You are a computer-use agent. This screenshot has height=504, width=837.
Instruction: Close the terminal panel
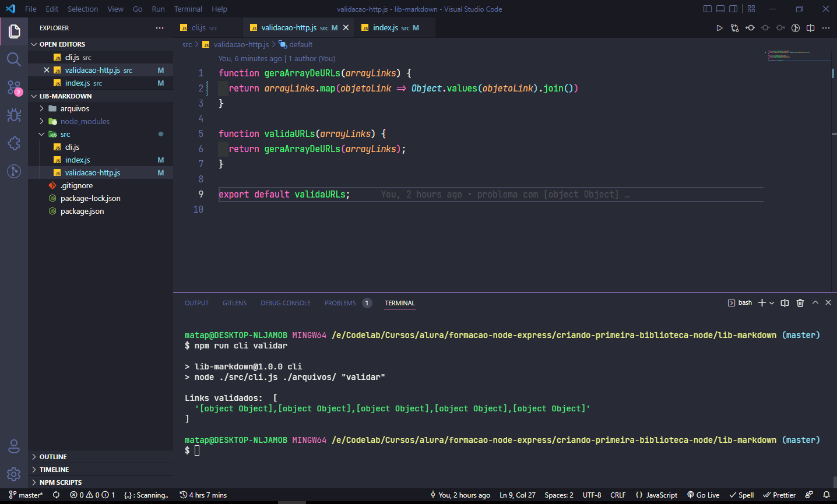tap(828, 302)
